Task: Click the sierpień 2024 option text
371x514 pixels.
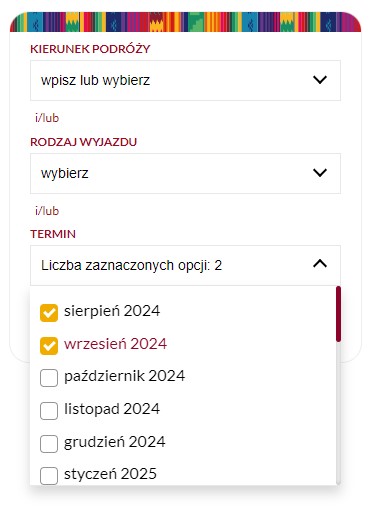Action: tap(112, 311)
